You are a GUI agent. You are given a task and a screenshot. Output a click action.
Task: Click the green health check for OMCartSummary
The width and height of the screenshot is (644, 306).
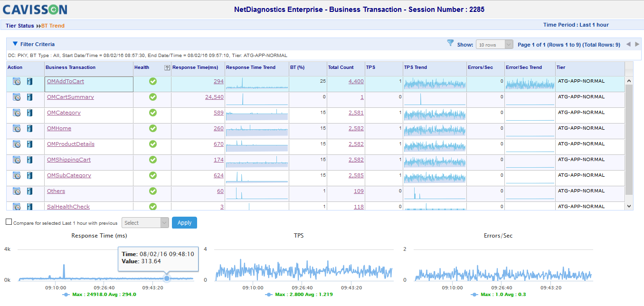pyautogui.click(x=153, y=97)
